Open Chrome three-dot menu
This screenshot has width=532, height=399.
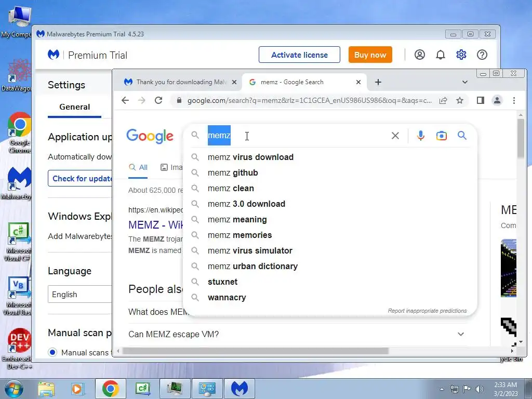514,100
